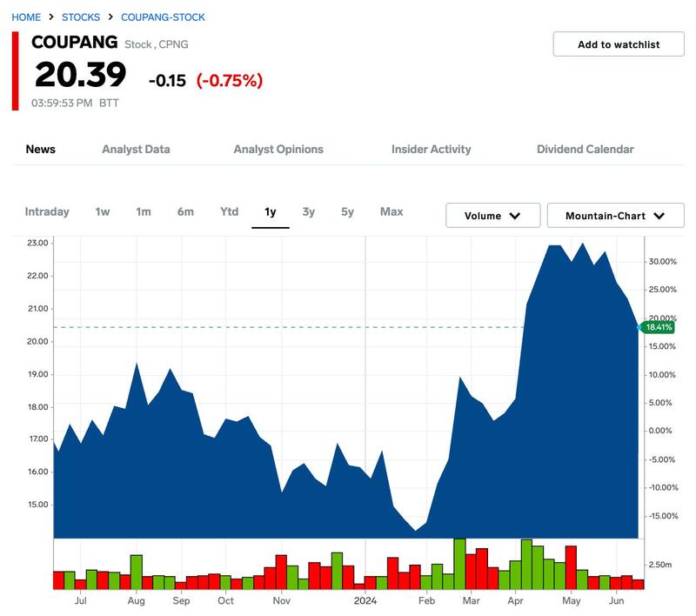Click the timestamp 03:59:53 PM
This screenshot has height=616, width=696.
[62, 103]
